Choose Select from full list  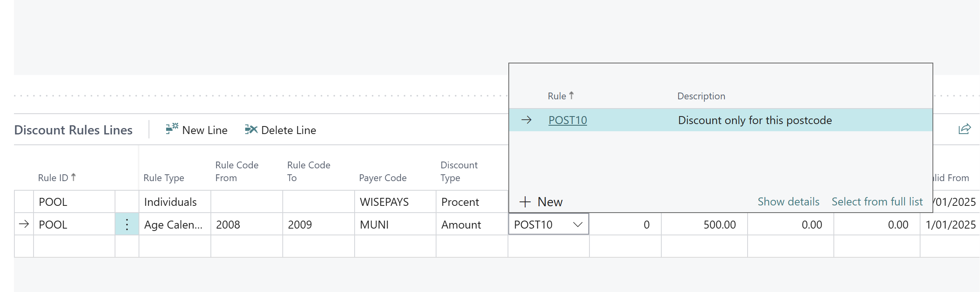pos(877,202)
